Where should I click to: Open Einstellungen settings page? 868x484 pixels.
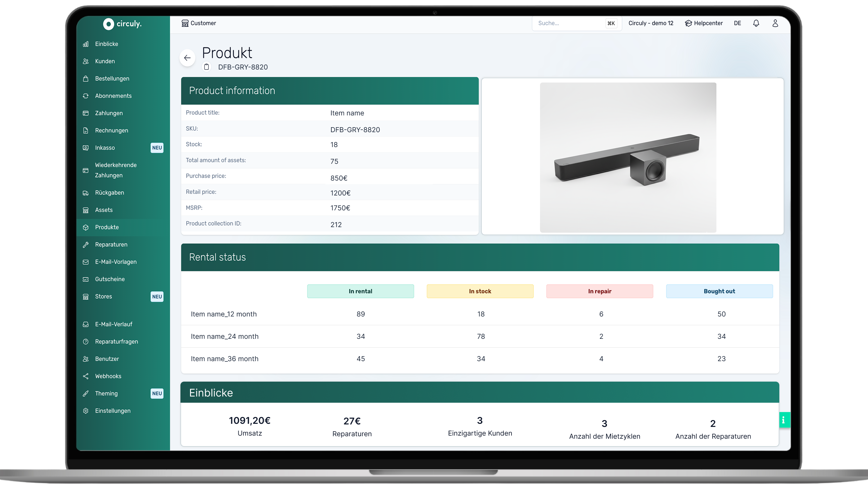click(x=113, y=411)
